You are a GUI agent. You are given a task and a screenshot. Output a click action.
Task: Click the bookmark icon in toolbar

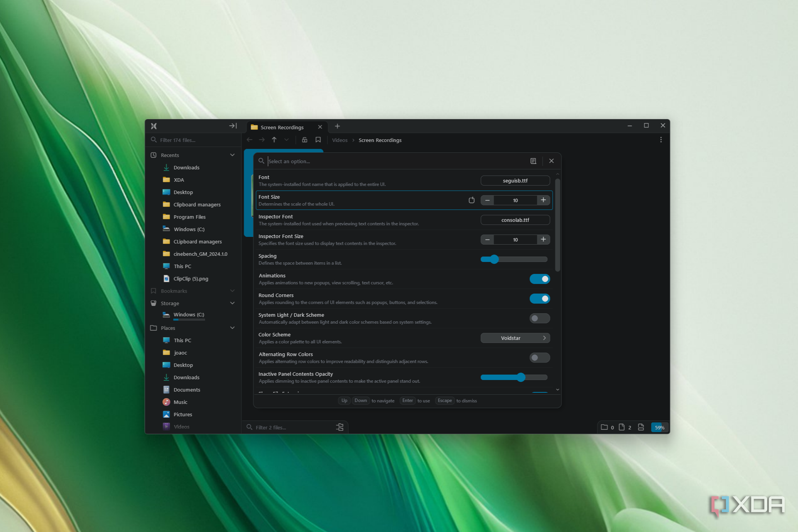click(x=318, y=140)
